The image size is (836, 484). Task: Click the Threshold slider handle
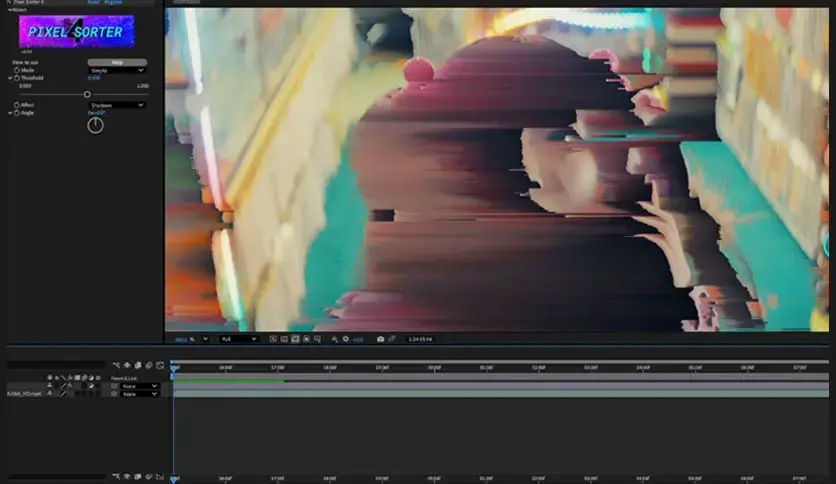[x=87, y=94]
